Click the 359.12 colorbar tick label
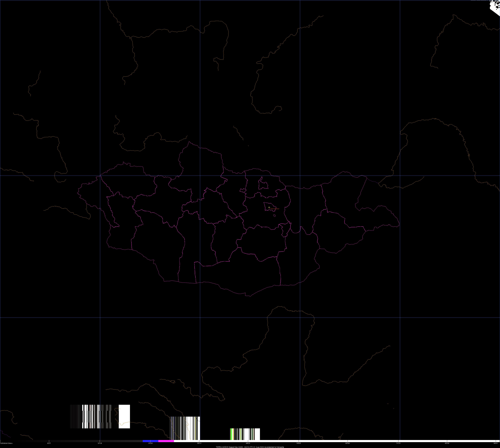This screenshot has height=448, width=500. 199,443
